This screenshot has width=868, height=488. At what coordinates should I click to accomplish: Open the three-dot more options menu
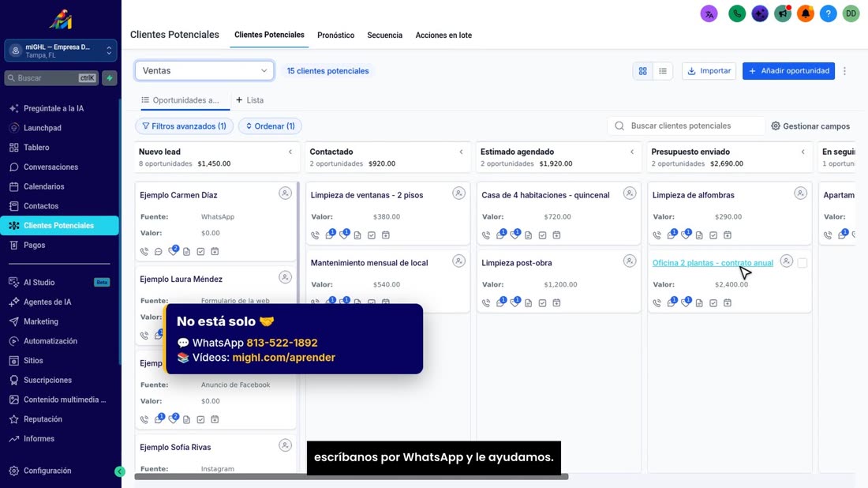845,71
